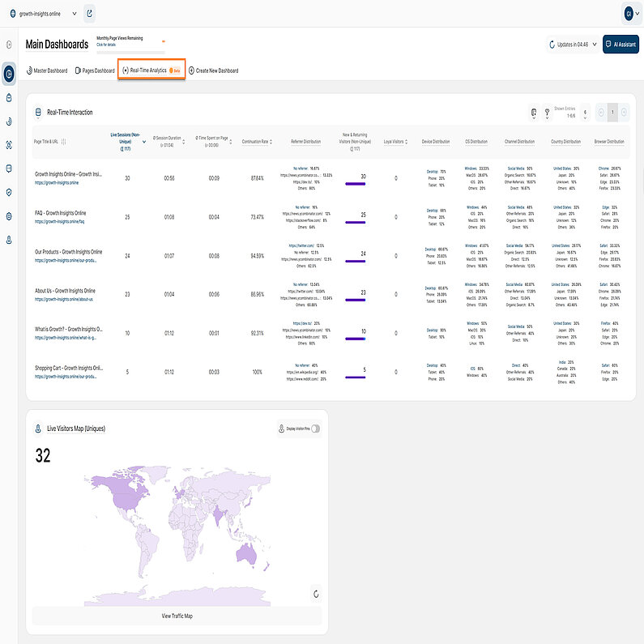Click the Referrer Distribution column header
This screenshot has height=644, width=644.
pos(305,142)
